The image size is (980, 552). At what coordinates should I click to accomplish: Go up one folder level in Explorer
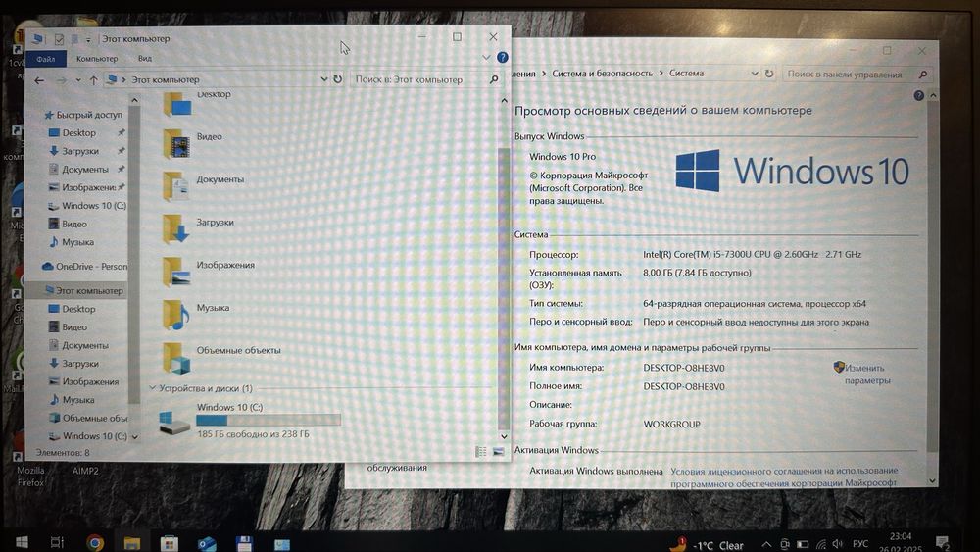tap(93, 80)
